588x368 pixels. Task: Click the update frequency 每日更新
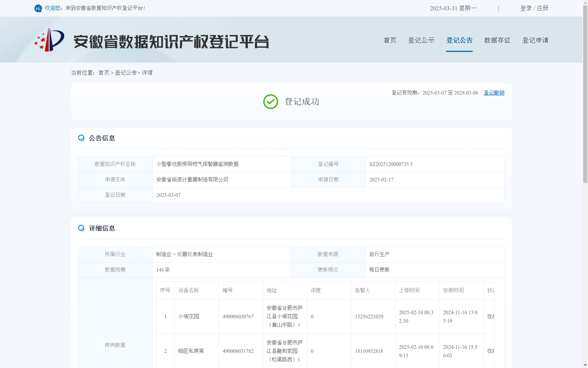379,270
